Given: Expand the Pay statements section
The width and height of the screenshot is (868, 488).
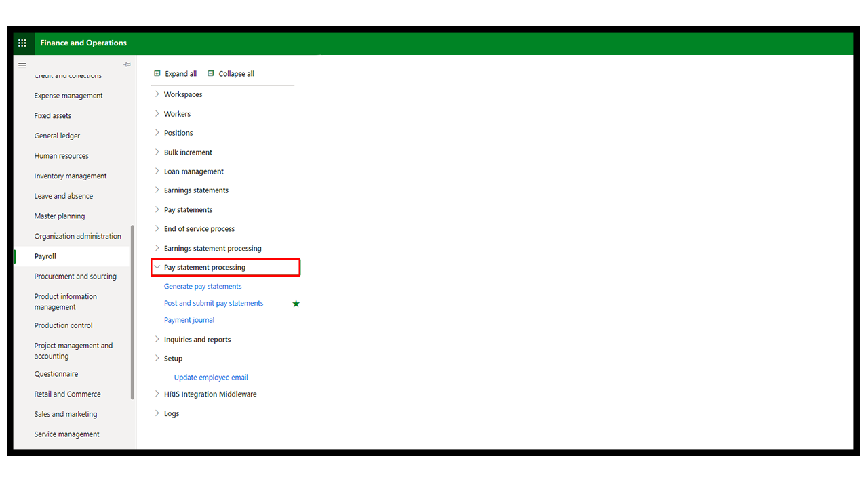Looking at the screenshot, I should (x=157, y=210).
